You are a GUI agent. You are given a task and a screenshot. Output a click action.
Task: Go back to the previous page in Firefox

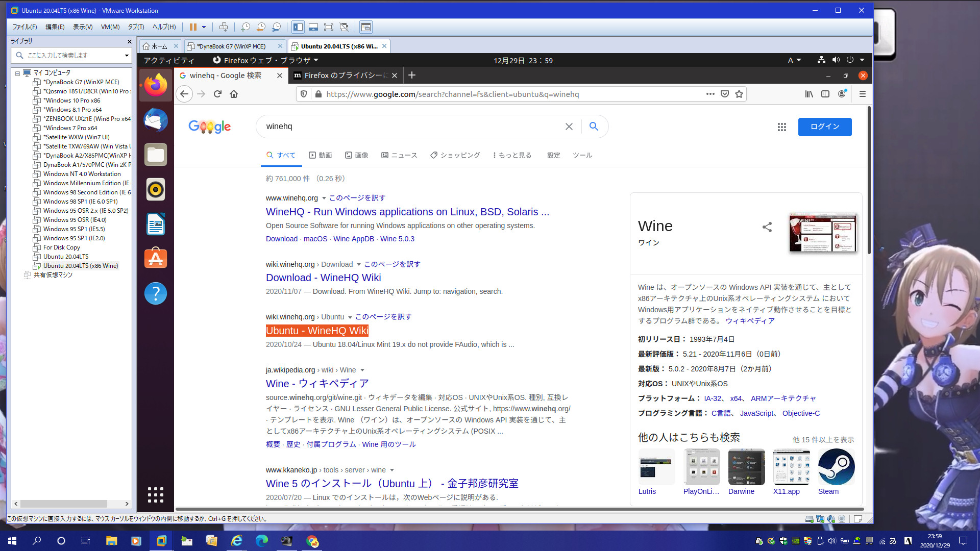(x=185, y=94)
